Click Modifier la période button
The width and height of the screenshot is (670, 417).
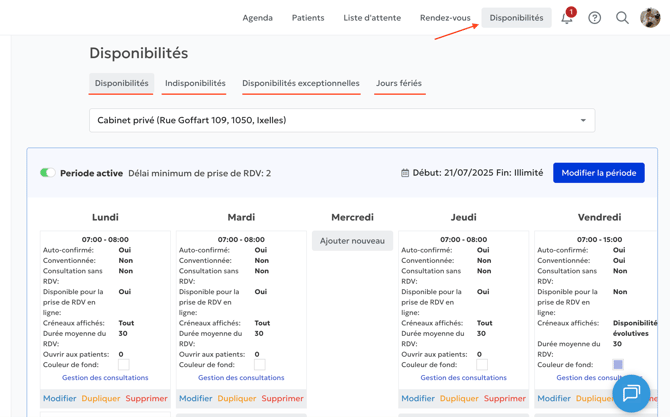pyautogui.click(x=598, y=173)
